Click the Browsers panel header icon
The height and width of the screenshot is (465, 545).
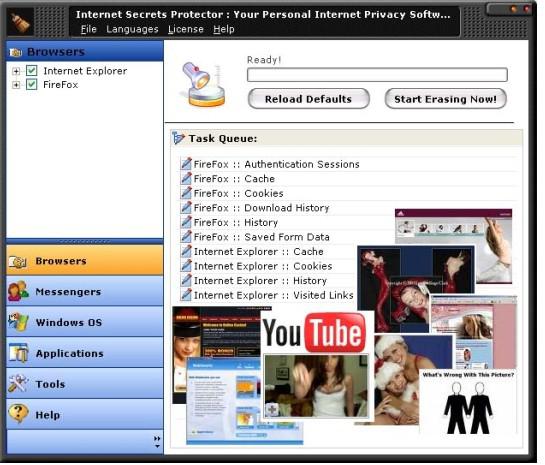(16, 52)
